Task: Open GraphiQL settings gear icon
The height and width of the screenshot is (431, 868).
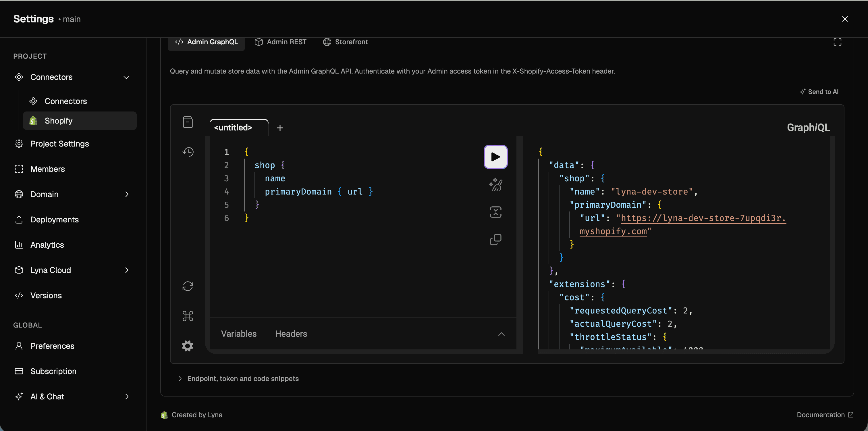Action: click(188, 346)
